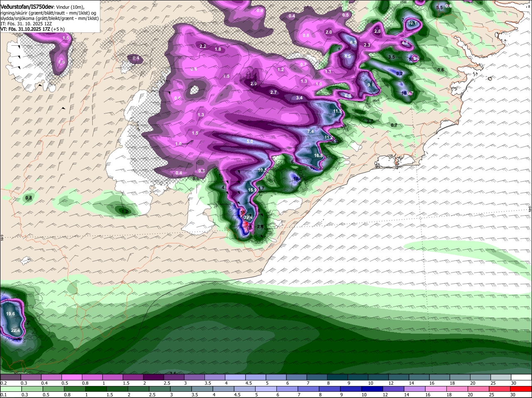Click the 15.9 precipitation value

click(x=252, y=190)
